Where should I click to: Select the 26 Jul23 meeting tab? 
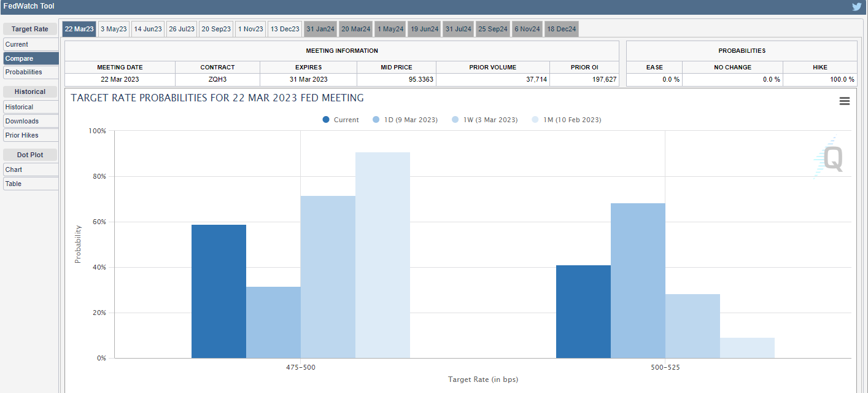point(182,29)
